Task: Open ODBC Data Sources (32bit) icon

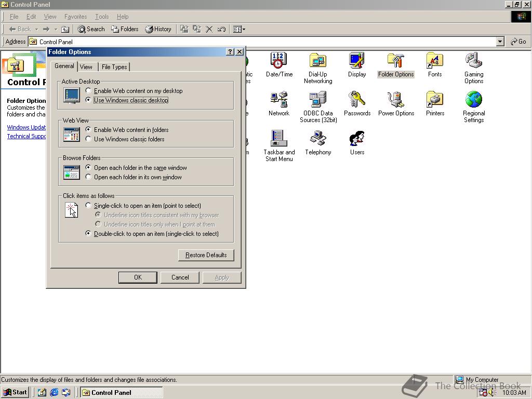Action: [x=318, y=107]
